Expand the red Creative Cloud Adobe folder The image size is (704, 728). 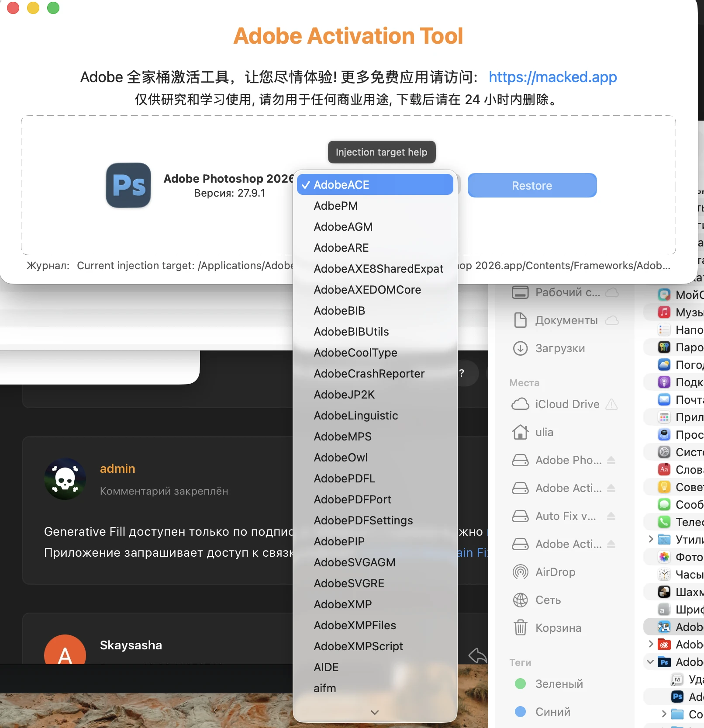pyautogui.click(x=651, y=644)
